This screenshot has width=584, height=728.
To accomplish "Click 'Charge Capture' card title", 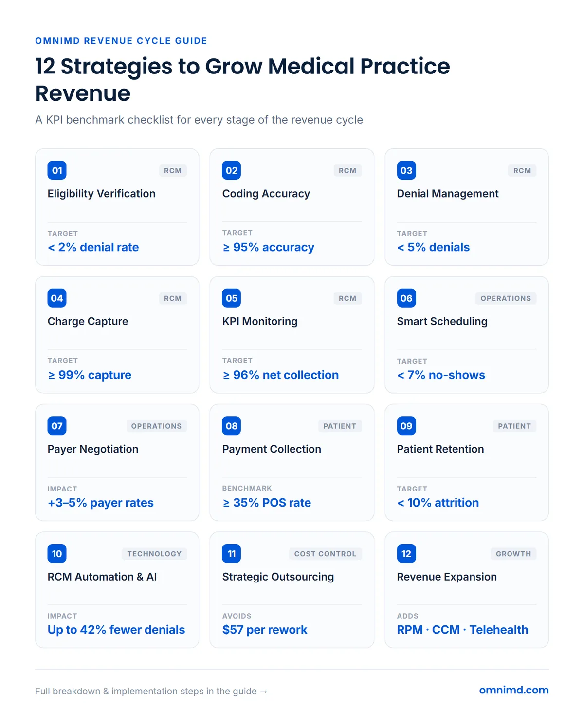I will tap(88, 321).
